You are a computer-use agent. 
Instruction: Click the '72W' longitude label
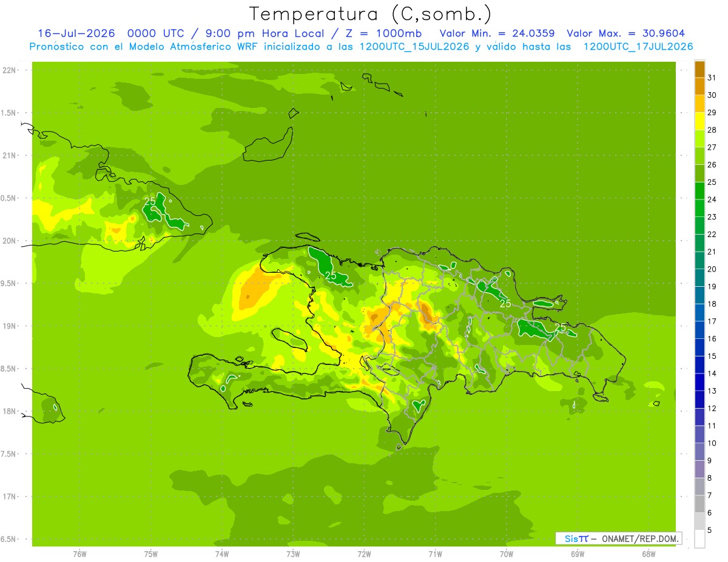tap(364, 554)
